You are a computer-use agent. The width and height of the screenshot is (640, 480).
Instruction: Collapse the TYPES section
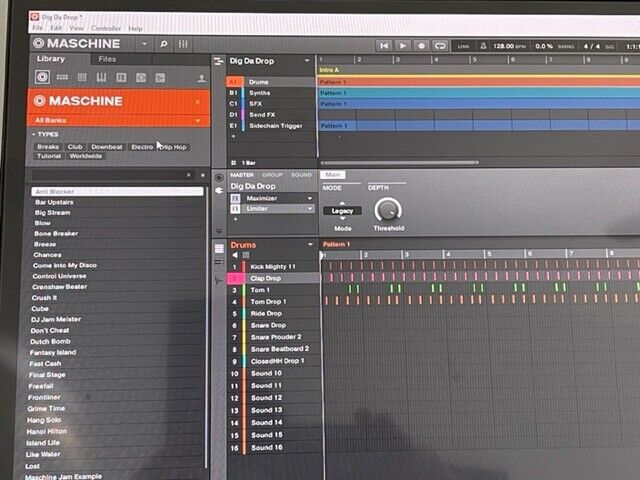[x=33, y=134]
